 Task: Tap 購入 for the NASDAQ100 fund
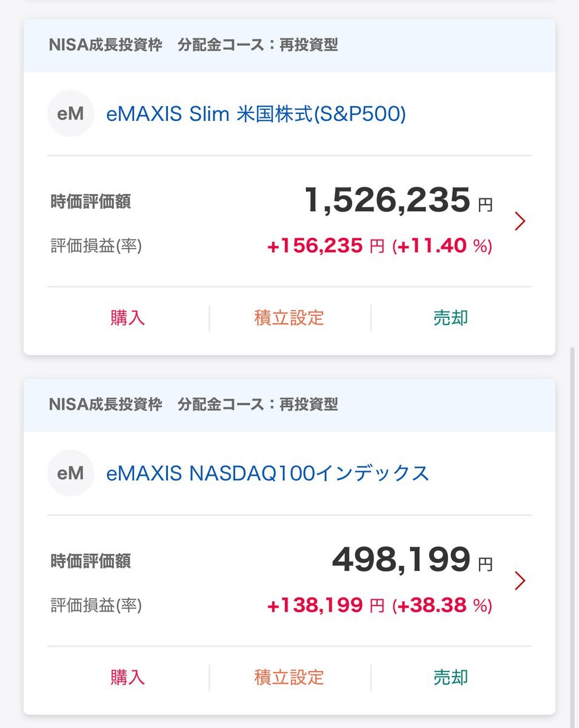point(128,677)
